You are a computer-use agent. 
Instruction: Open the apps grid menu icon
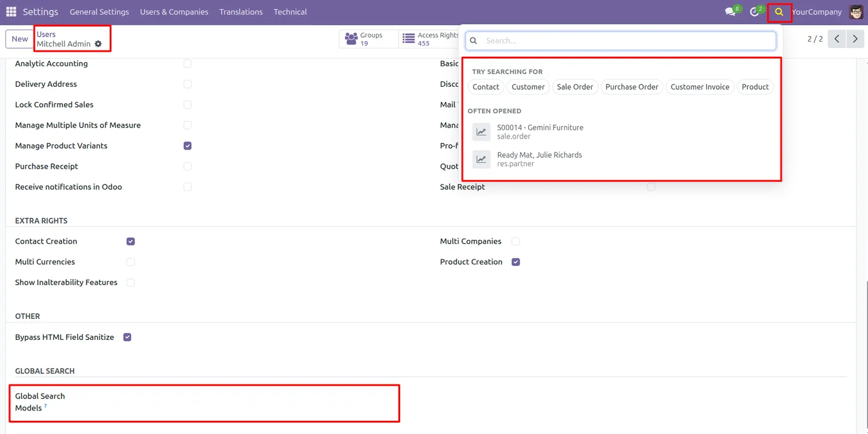pyautogui.click(x=11, y=11)
